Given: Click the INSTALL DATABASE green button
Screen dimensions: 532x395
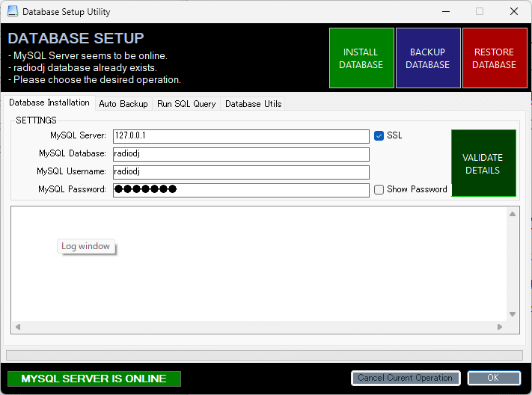Looking at the screenshot, I should 361,58.
